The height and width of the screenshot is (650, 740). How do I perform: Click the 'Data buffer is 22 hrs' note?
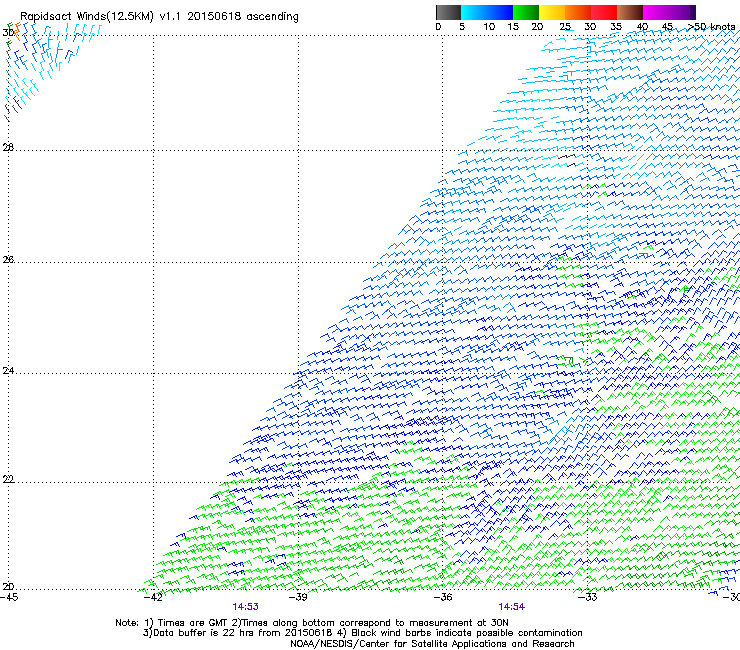point(362,633)
